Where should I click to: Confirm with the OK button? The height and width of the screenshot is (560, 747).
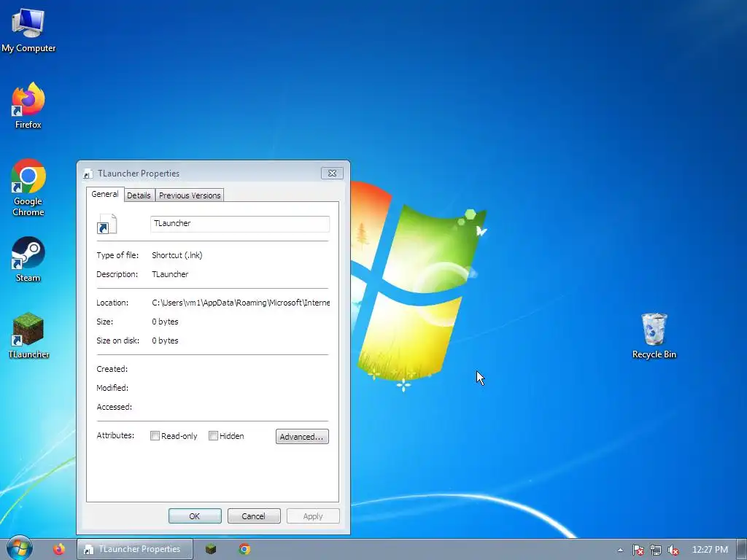pyautogui.click(x=195, y=516)
